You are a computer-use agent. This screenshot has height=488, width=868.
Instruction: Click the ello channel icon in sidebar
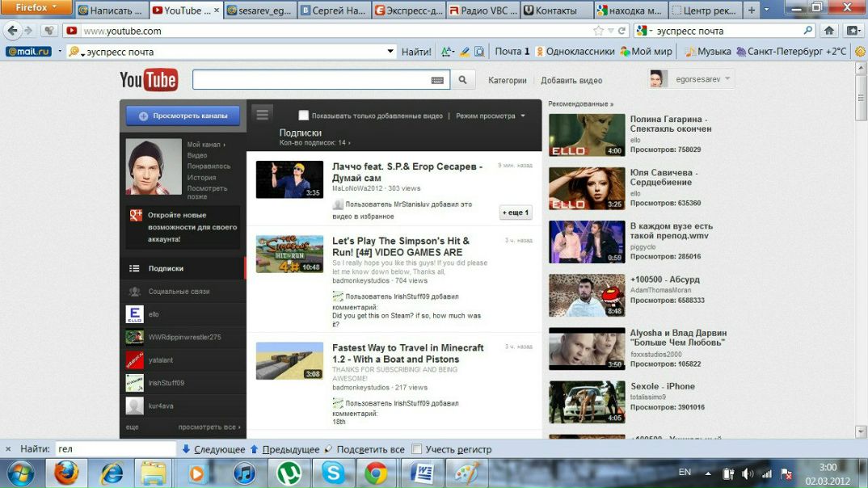point(134,314)
